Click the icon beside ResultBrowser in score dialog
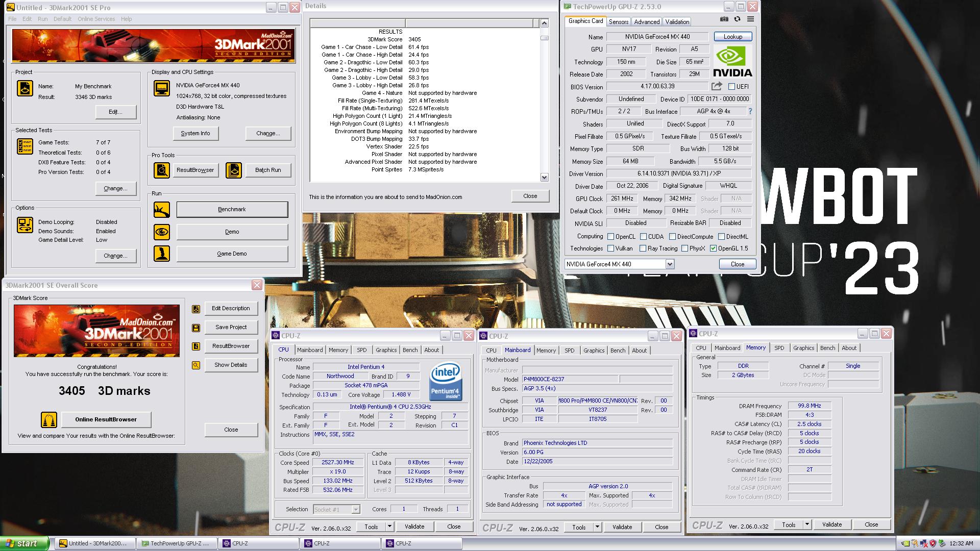 pos(196,346)
